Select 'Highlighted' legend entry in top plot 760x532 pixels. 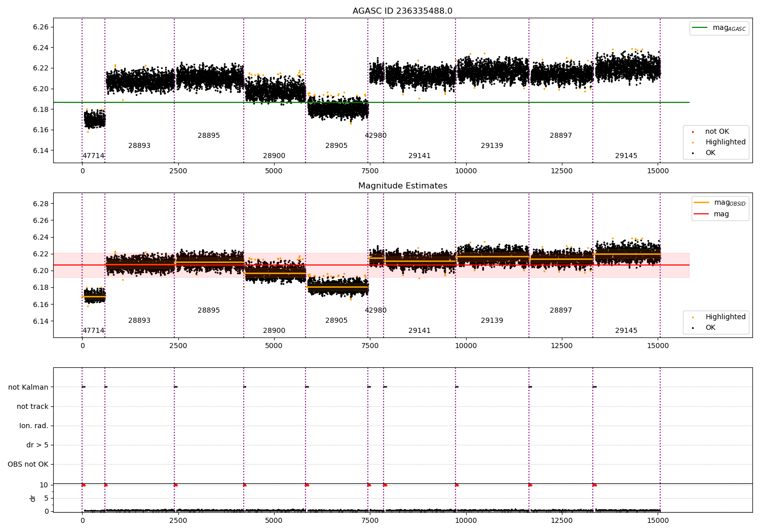coord(719,142)
